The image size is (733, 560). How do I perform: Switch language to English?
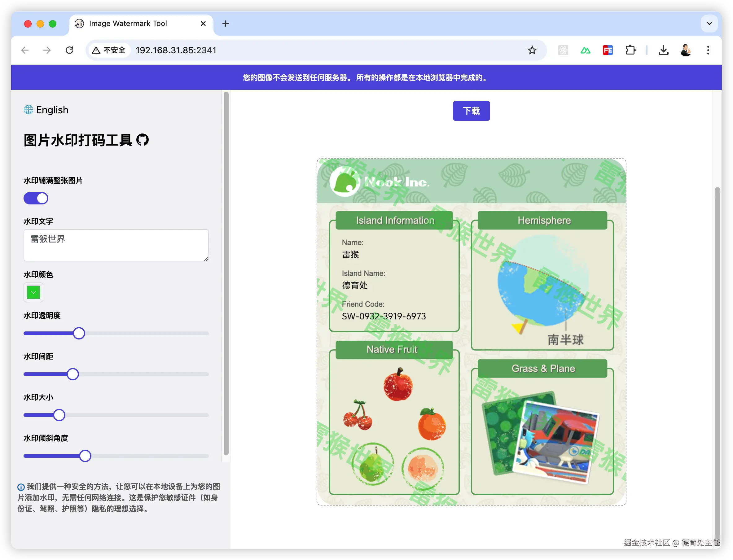pyautogui.click(x=52, y=110)
